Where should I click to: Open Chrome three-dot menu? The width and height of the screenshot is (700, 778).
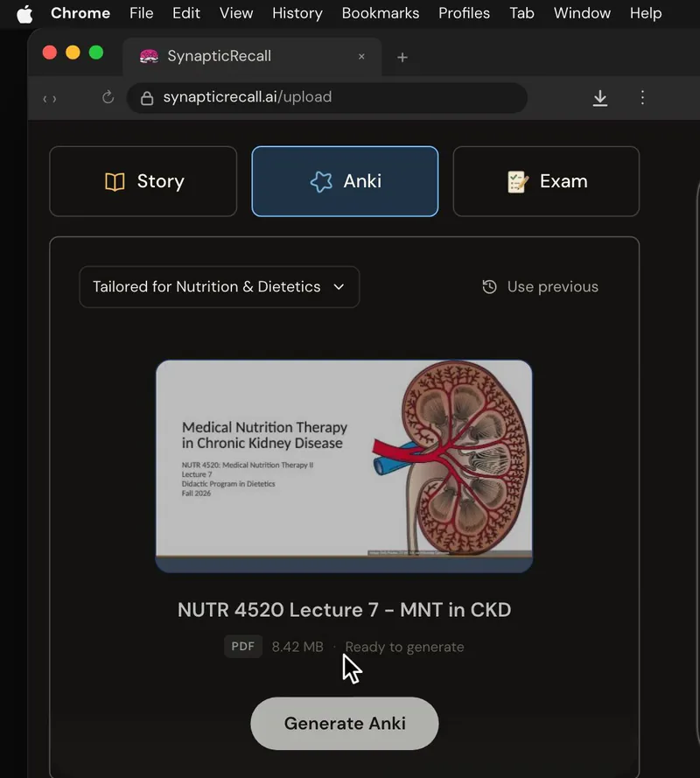coord(642,97)
